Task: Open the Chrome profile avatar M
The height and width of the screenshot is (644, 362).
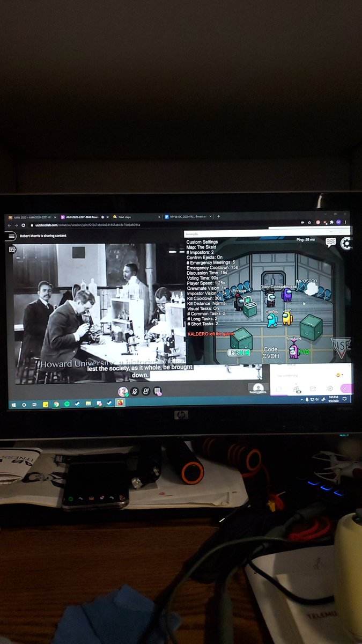Action: (x=339, y=221)
